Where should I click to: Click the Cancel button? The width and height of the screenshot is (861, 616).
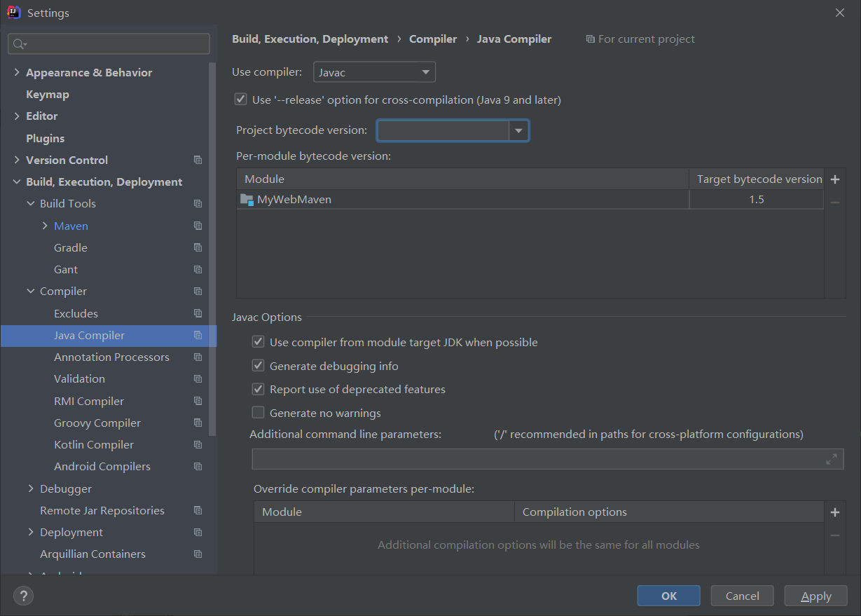click(742, 596)
